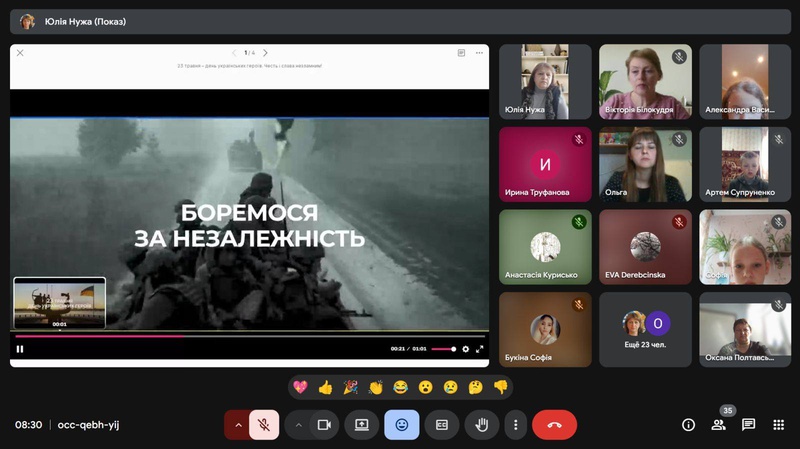Unmute microphone in the call toolbar
800x449 pixels.
(x=264, y=425)
